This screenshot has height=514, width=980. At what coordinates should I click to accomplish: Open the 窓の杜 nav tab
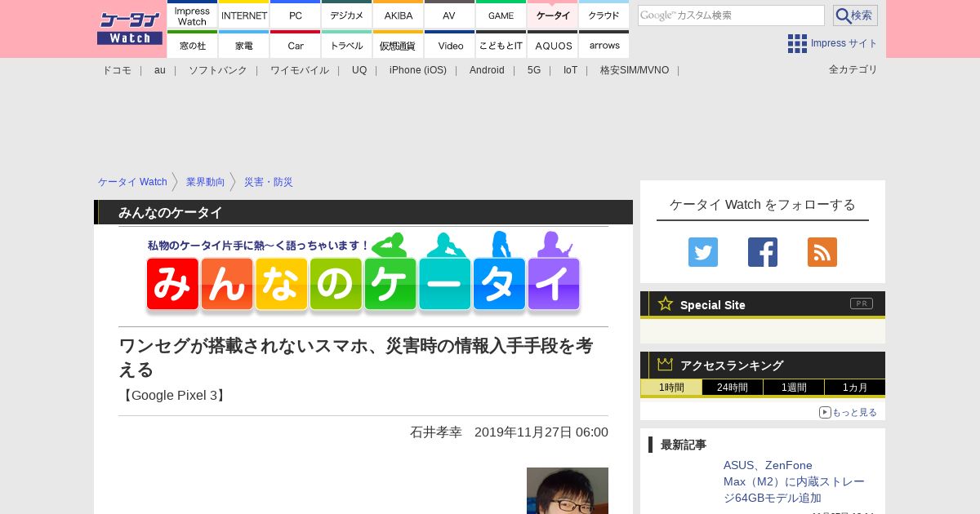click(193, 45)
